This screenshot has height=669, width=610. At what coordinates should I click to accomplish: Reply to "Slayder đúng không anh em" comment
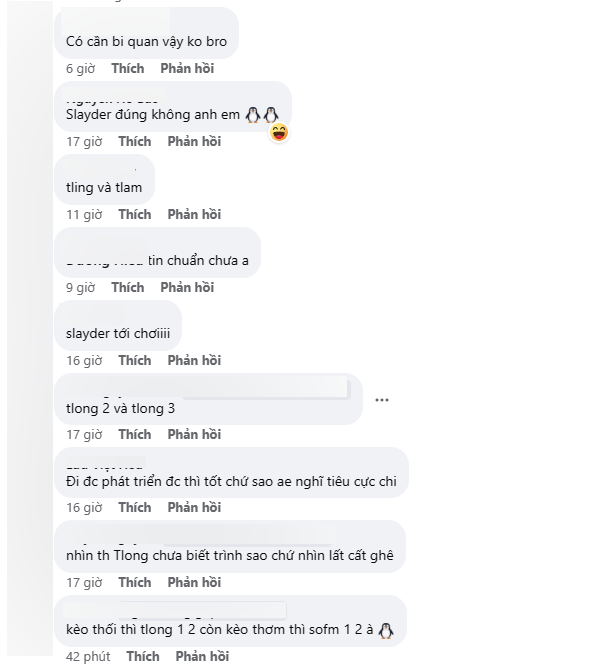(194, 141)
